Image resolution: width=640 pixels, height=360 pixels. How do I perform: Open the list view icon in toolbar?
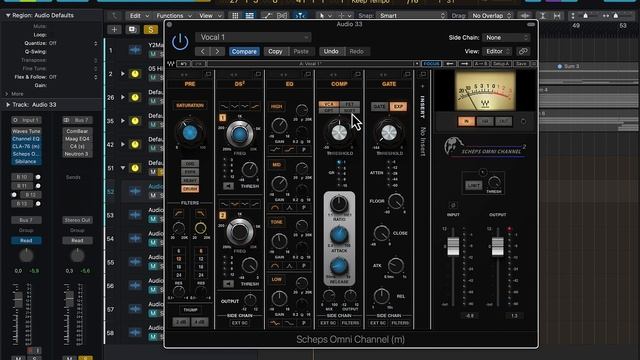click(x=249, y=16)
